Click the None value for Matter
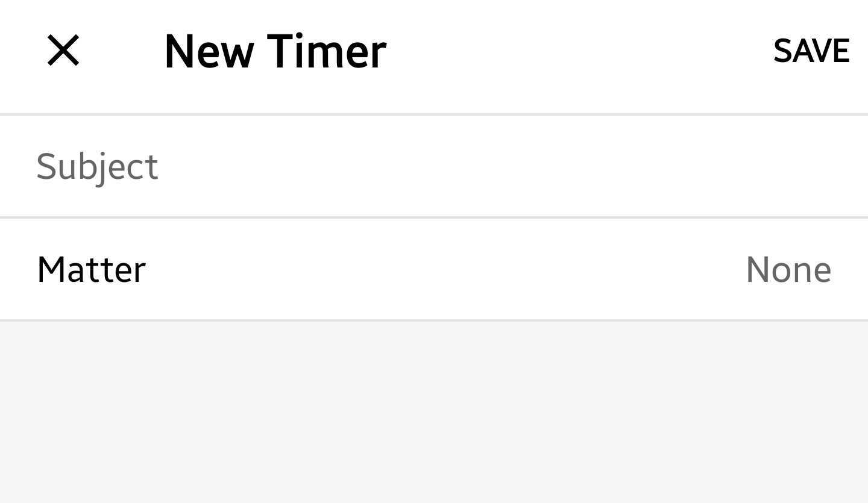This screenshot has width=868, height=503. tap(788, 269)
